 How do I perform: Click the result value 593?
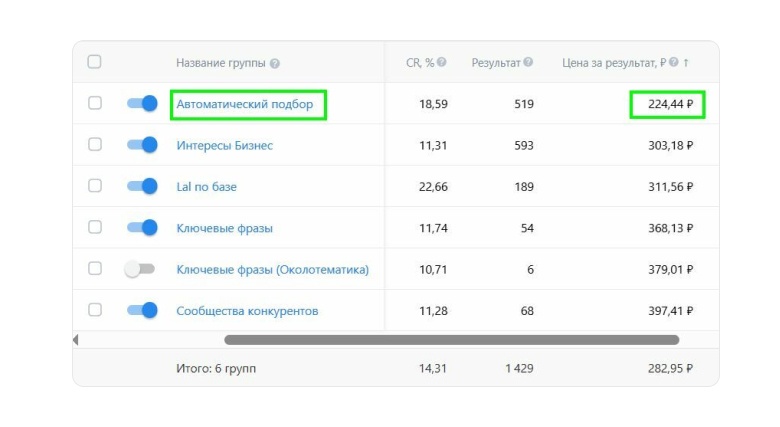(524, 145)
